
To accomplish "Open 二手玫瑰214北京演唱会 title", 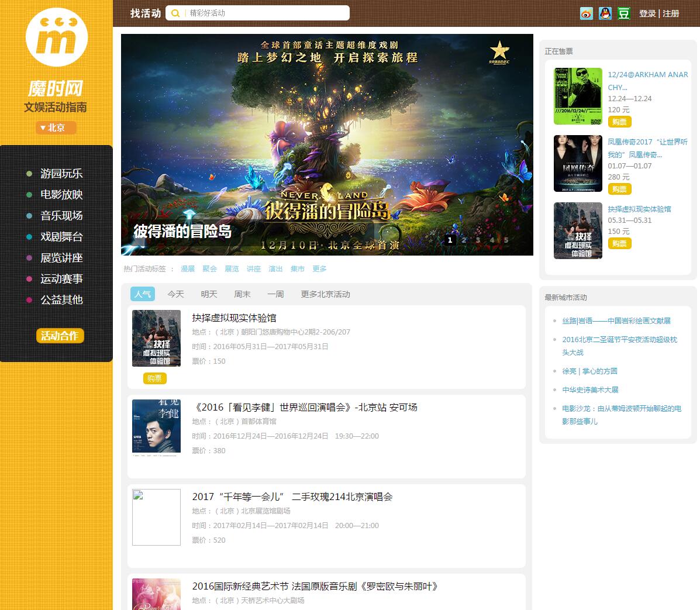I will 292,497.
